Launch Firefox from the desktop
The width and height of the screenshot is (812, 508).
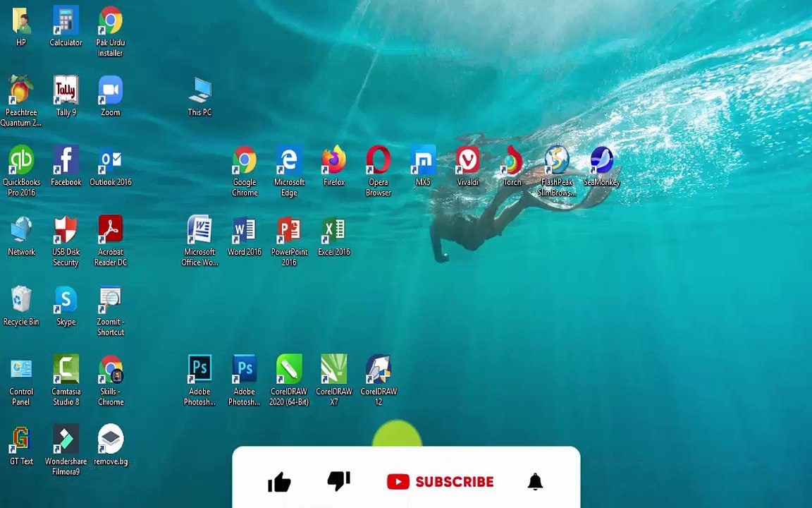(334, 160)
